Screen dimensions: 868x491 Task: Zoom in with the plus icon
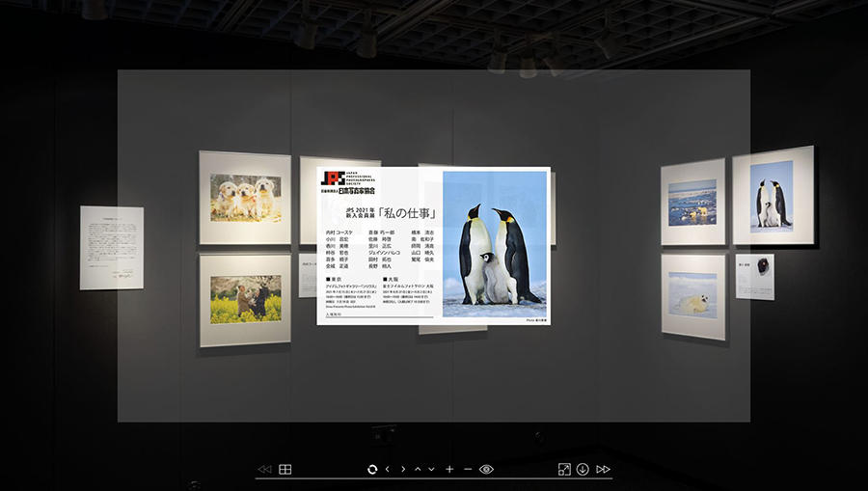(x=449, y=470)
